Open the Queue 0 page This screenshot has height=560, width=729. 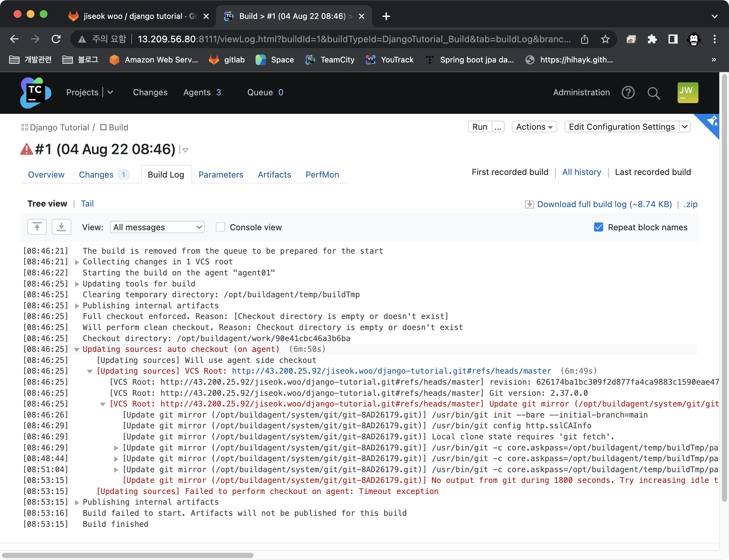point(265,92)
